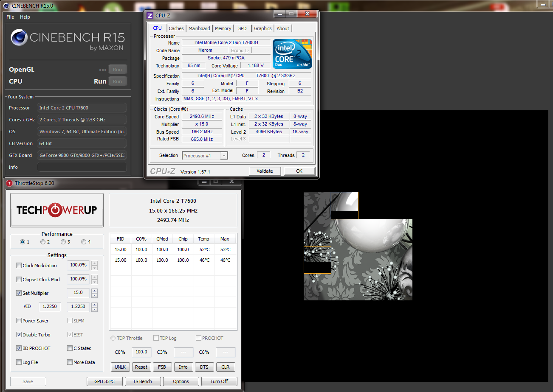Click the Core Speed value 2493.6 MHz
Viewport: 553px width, 392px height.
tap(202, 117)
